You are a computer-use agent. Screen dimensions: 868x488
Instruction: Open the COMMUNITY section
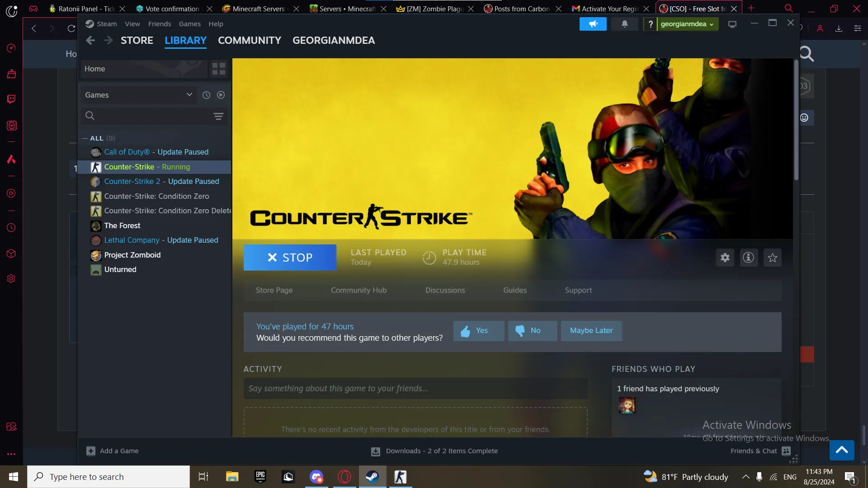(250, 41)
